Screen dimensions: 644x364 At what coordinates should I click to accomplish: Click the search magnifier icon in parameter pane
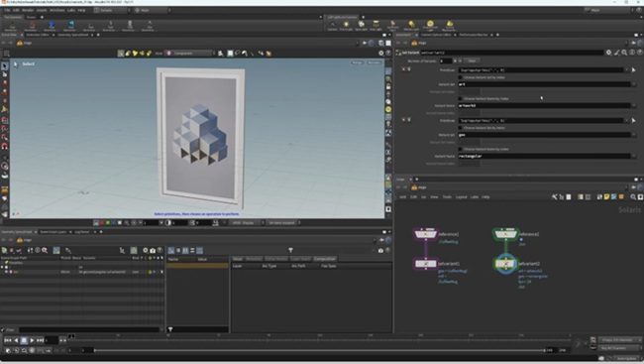click(624, 53)
